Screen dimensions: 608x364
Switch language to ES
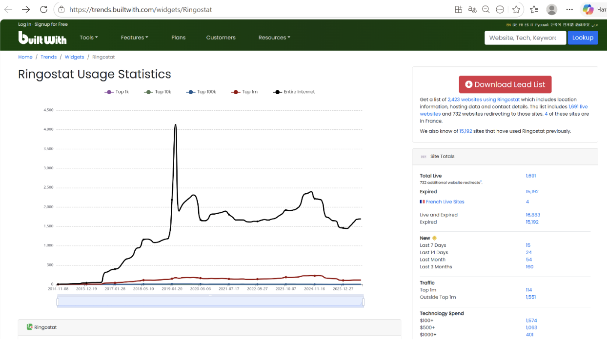[x=527, y=24]
